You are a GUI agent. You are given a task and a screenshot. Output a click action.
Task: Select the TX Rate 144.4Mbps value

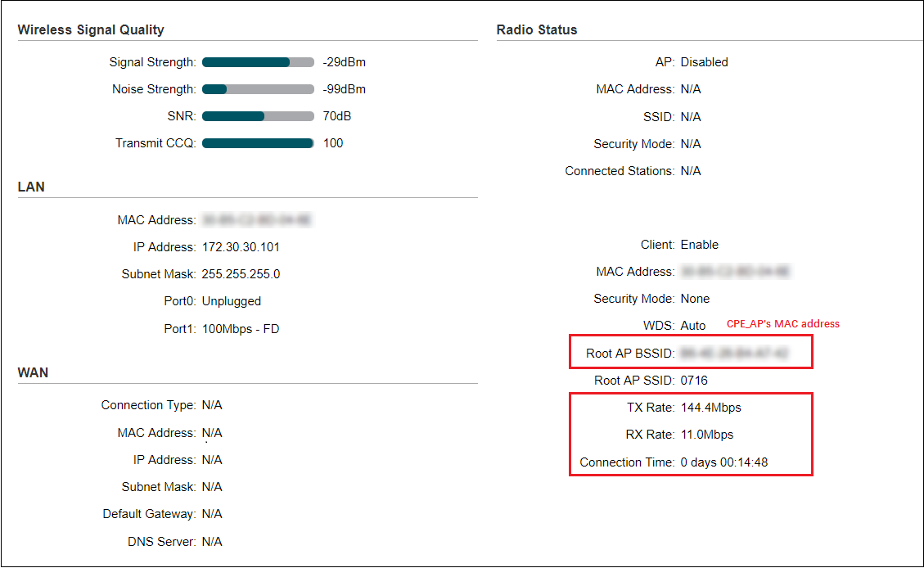tap(720, 407)
